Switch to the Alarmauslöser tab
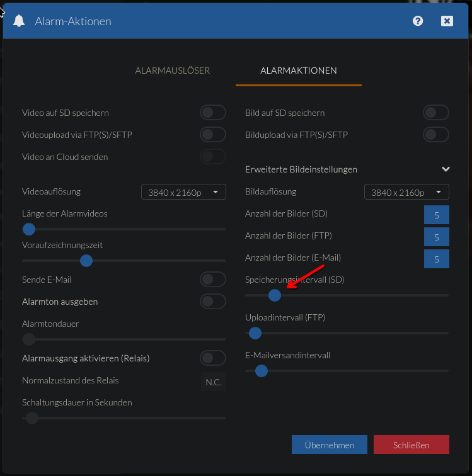The height and width of the screenshot is (476, 472). 173,71
